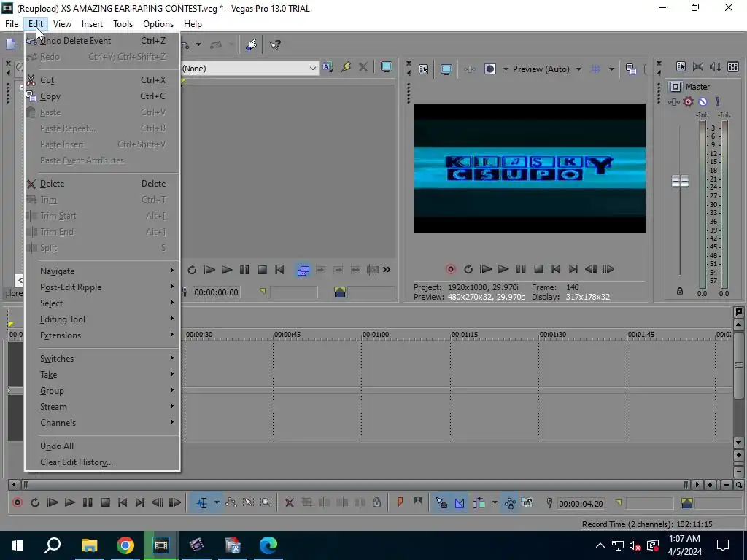Select the Normal Edit tool
The height and width of the screenshot is (560, 747).
(x=202, y=503)
